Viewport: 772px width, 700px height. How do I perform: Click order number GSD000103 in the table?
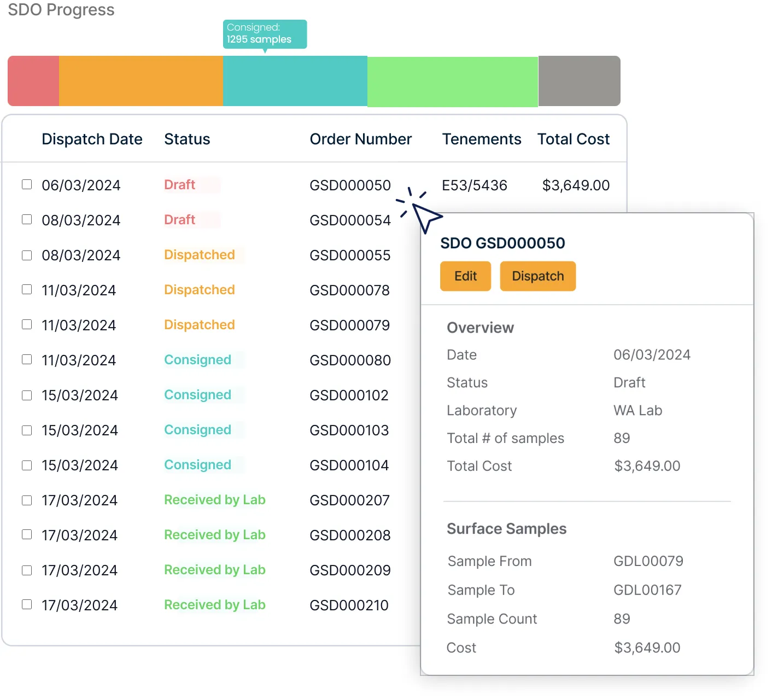pos(349,430)
